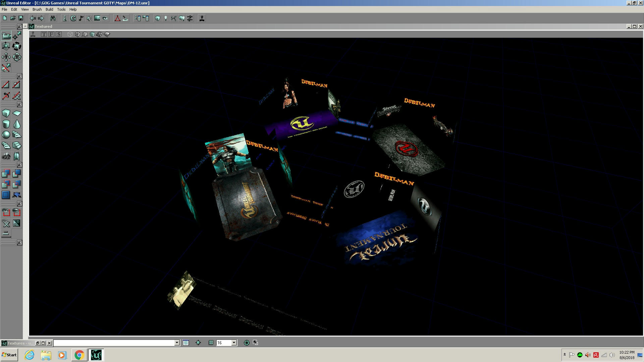Screen dimensions: 644x362
Task: Toggle realtime preview joystick in viewport
Action: pyautogui.click(x=33, y=34)
